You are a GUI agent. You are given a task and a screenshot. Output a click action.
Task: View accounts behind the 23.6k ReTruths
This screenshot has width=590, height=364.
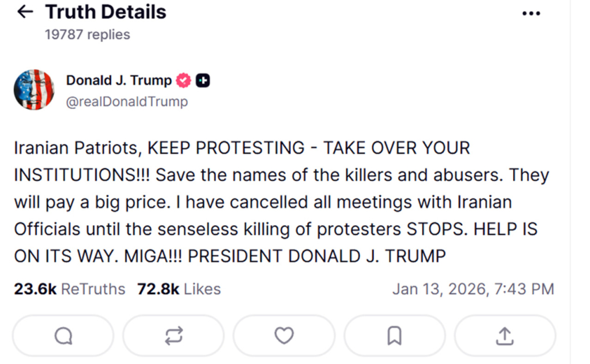pyautogui.click(x=69, y=289)
